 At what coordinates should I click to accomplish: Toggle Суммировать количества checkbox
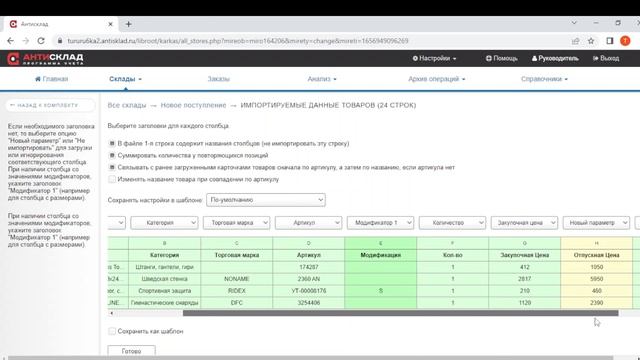click(x=112, y=155)
